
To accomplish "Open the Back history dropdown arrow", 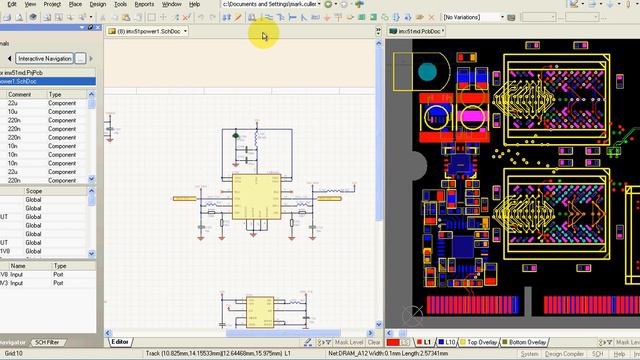I will [336, 4].
